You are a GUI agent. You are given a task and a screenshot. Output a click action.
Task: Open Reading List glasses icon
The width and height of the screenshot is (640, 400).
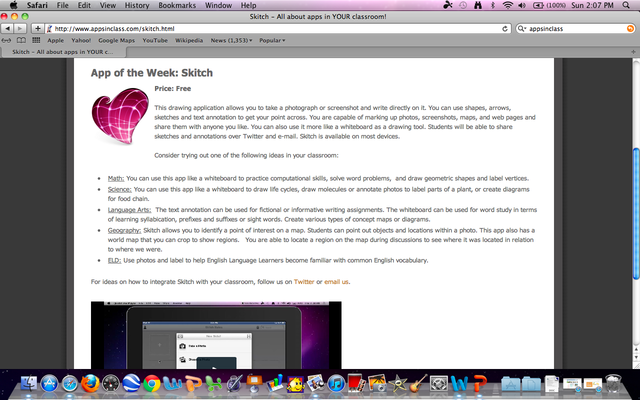6,40
